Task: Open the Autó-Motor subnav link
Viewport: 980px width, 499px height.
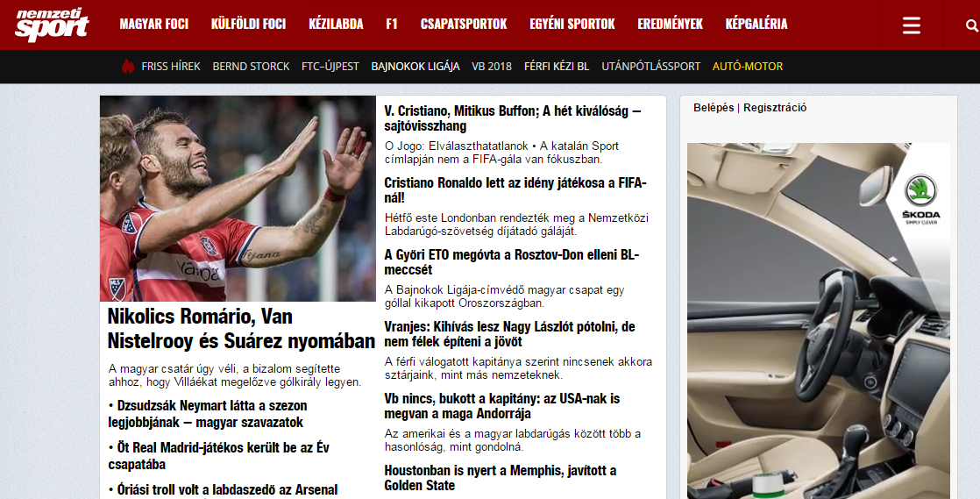Action: [x=748, y=67]
